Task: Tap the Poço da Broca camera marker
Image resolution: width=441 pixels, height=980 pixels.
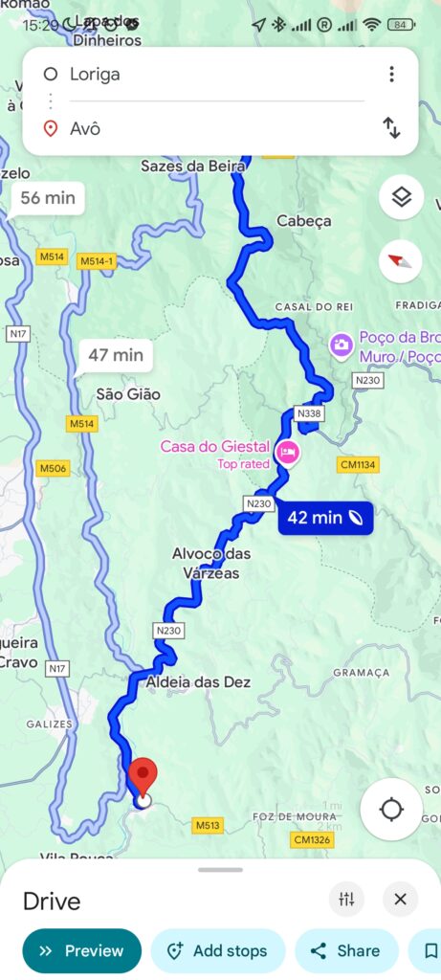Action: (342, 345)
